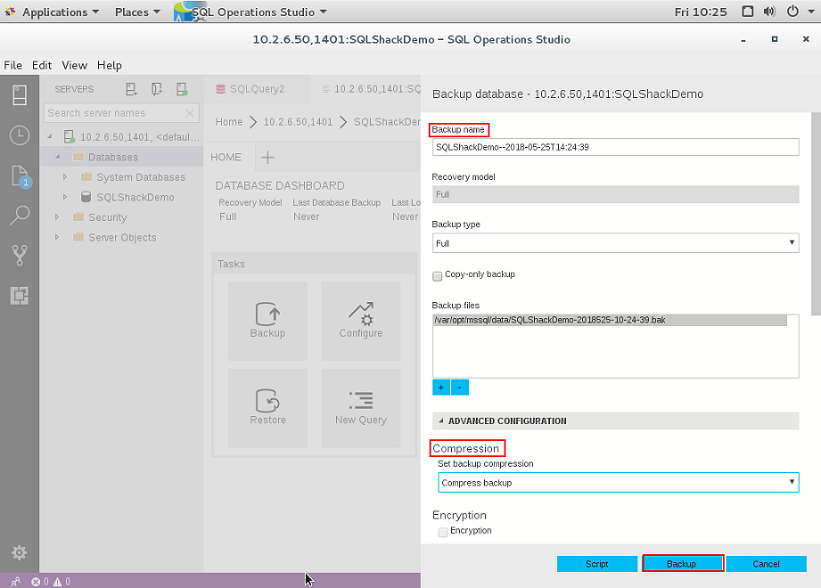Clear the server search field with X
Image resolution: width=821 pixels, height=588 pixels.
(190, 113)
